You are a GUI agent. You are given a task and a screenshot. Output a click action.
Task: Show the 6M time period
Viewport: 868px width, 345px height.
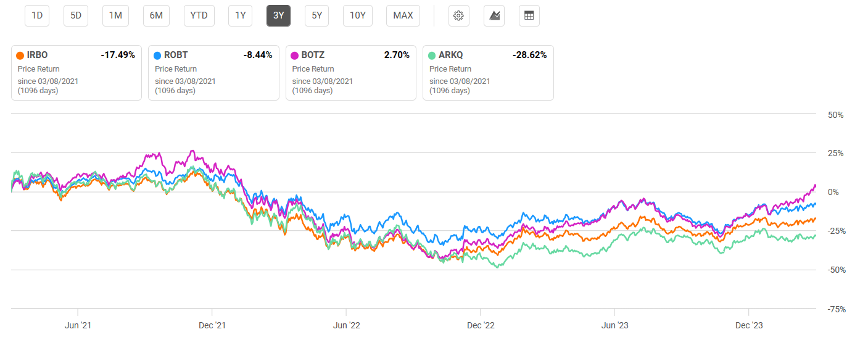(156, 15)
